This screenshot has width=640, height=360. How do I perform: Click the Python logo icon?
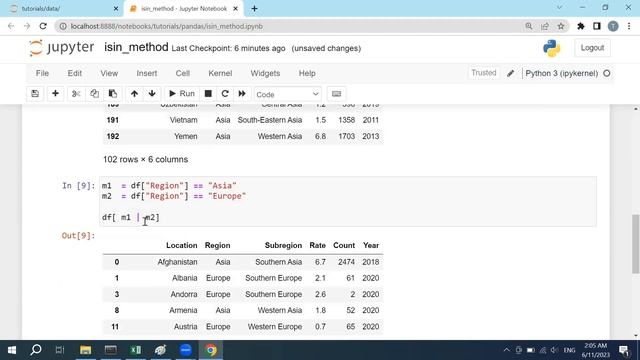[551, 48]
